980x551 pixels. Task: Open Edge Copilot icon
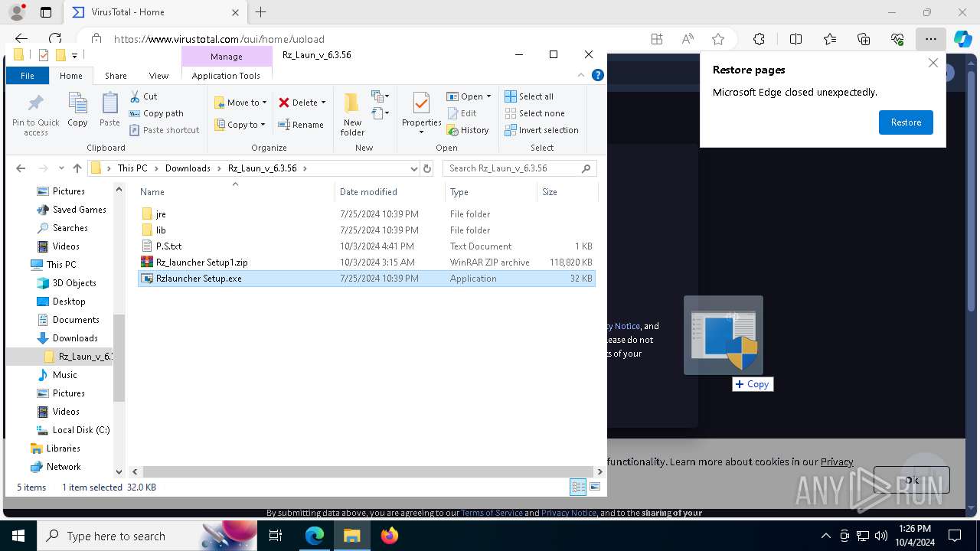[962, 39]
